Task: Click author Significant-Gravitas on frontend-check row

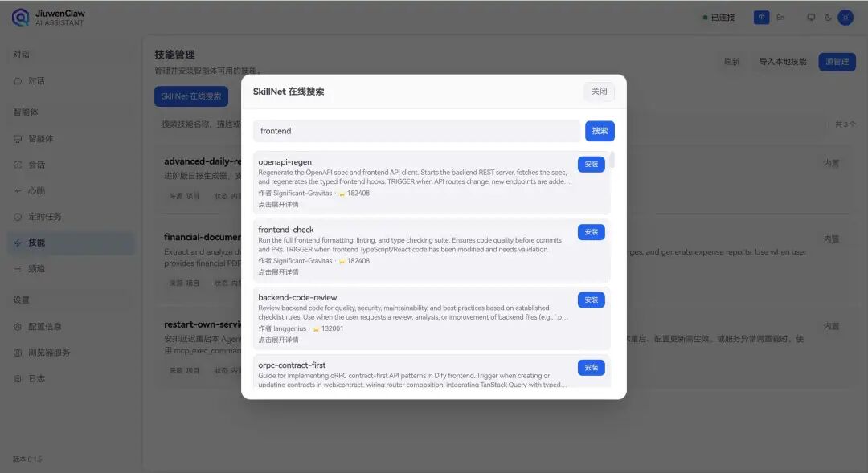Action: pos(303,261)
